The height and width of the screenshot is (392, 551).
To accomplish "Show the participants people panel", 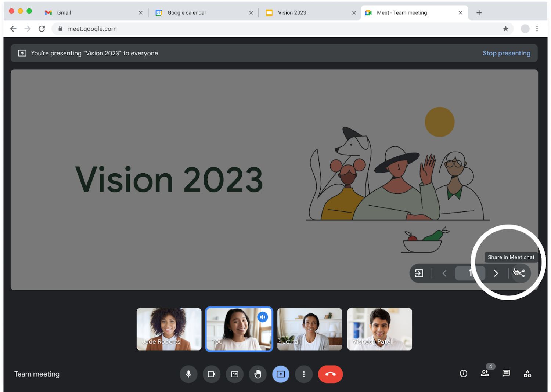I will pos(485,374).
